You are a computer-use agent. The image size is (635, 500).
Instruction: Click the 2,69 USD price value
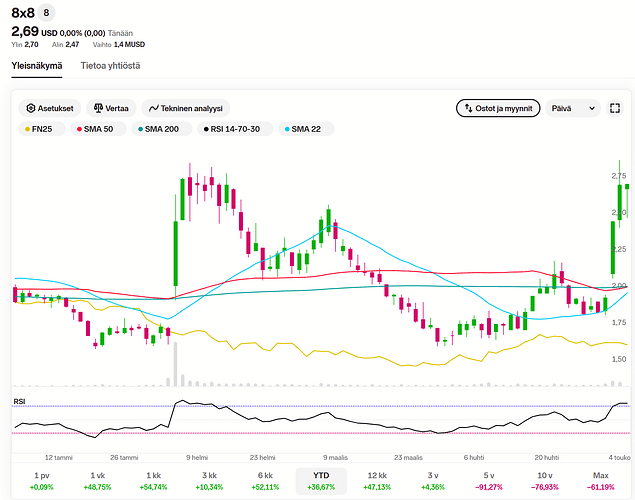34,31
